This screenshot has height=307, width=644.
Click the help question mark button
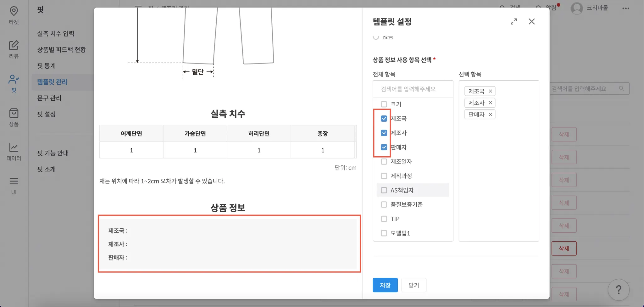point(618,289)
